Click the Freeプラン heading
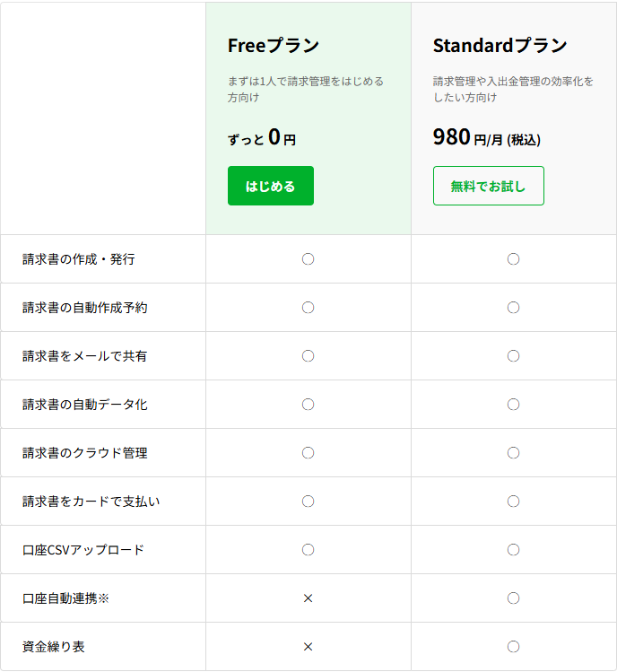The width and height of the screenshot is (617, 672). click(274, 46)
